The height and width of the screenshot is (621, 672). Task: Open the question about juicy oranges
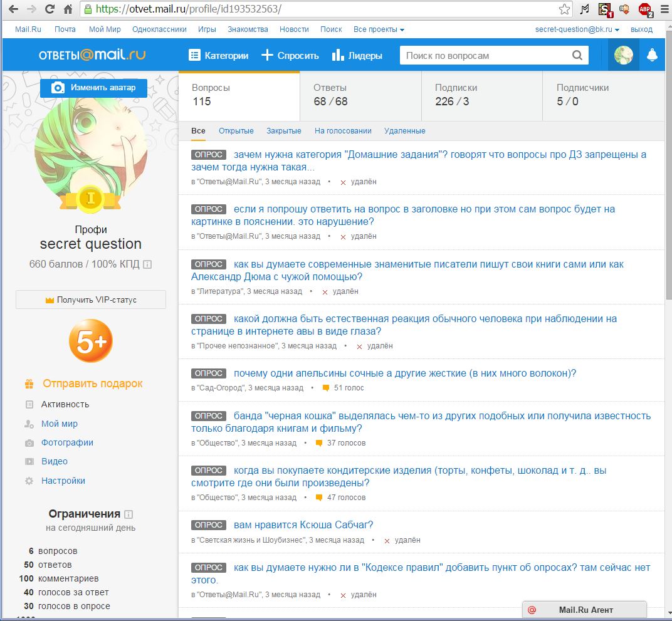pos(404,373)
